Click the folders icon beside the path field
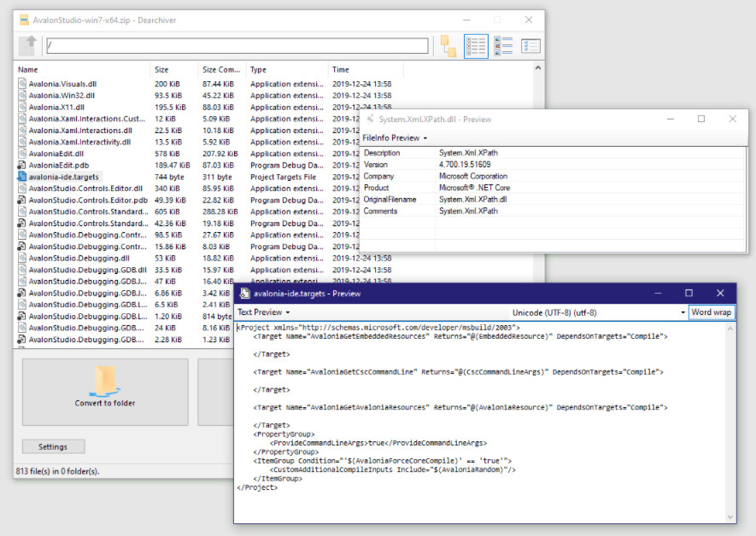This screenshot has height=536, width=756. point(448,46)
